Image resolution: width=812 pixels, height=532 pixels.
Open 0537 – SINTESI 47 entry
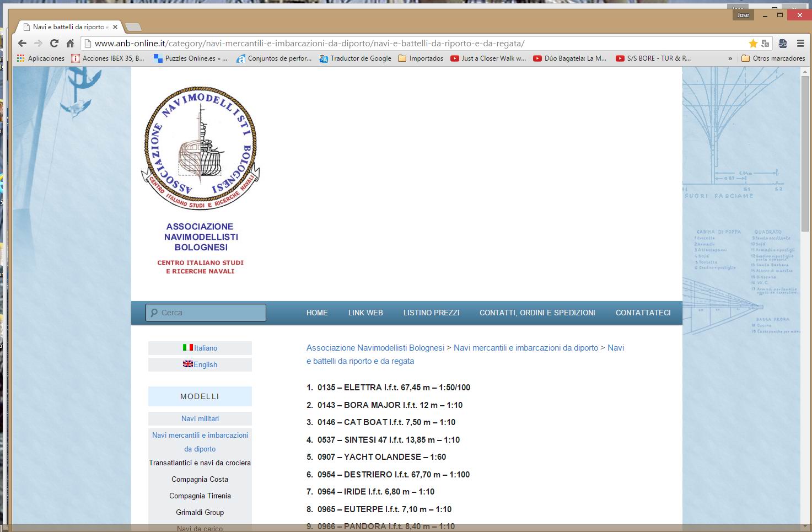389,440
